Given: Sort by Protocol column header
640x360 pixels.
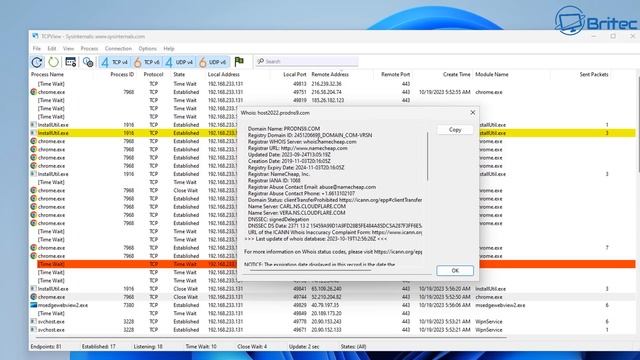Looking at the screenshot, I should pos(153,74).
